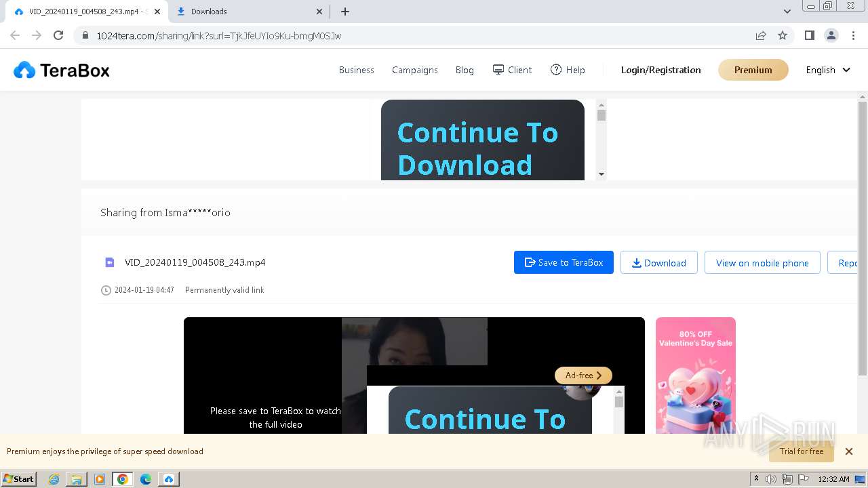Open Microsoft Edge from taskbar
The width and height of the screenshot is (868, 488).
pos(146,479)
